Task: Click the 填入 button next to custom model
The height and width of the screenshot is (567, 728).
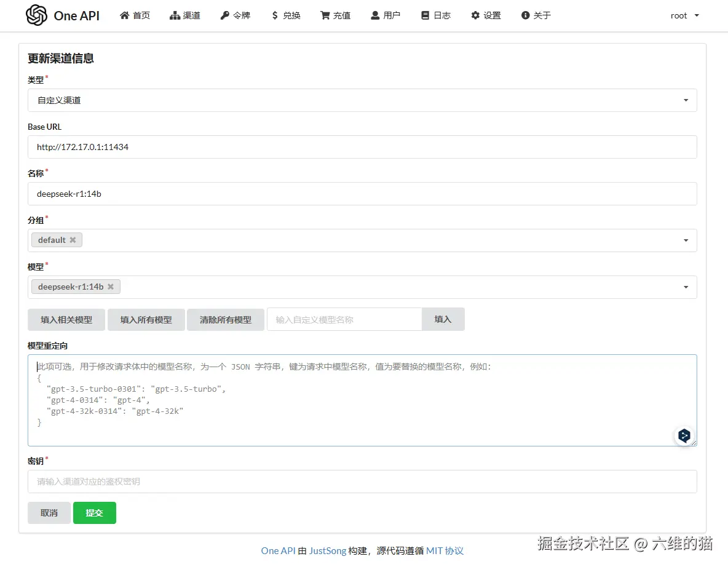Action: click(443, 320)
